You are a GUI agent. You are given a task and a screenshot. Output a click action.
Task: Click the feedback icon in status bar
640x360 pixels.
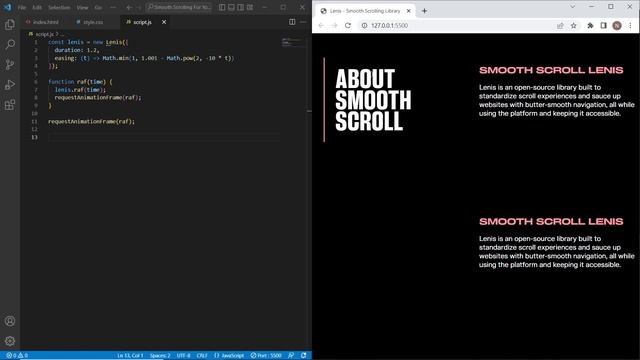pyautogui.click(x=291, y=356)
